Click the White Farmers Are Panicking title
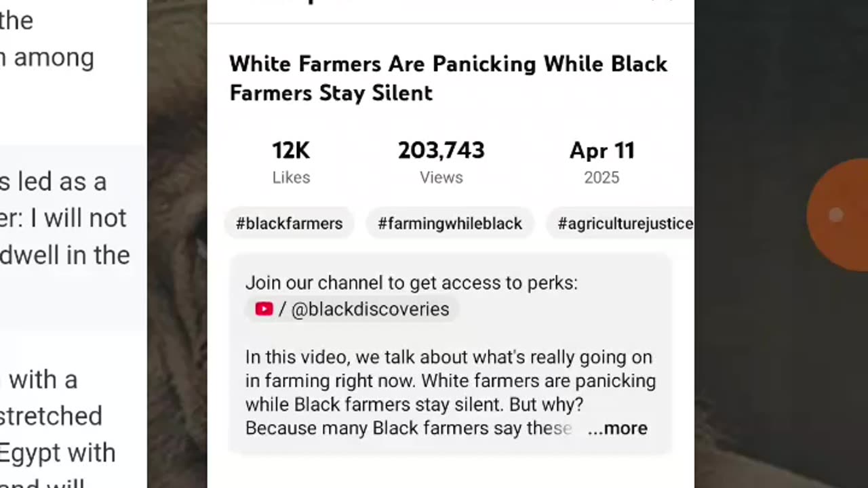The image size is (868, 488). pyautogui.click(x=448, y=78)
